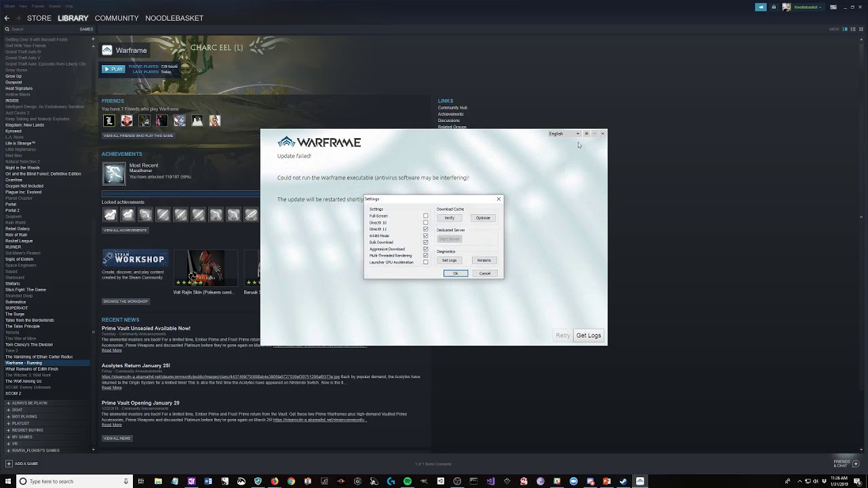Open Word from the taskbar
The image size is (868, 488).
click(x=208, y=481)
